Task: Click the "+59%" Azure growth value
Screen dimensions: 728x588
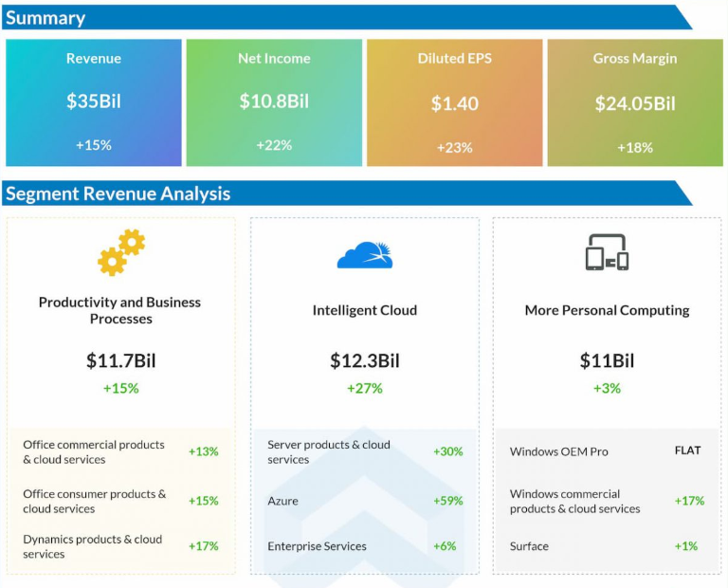Action: coord(448,501)
